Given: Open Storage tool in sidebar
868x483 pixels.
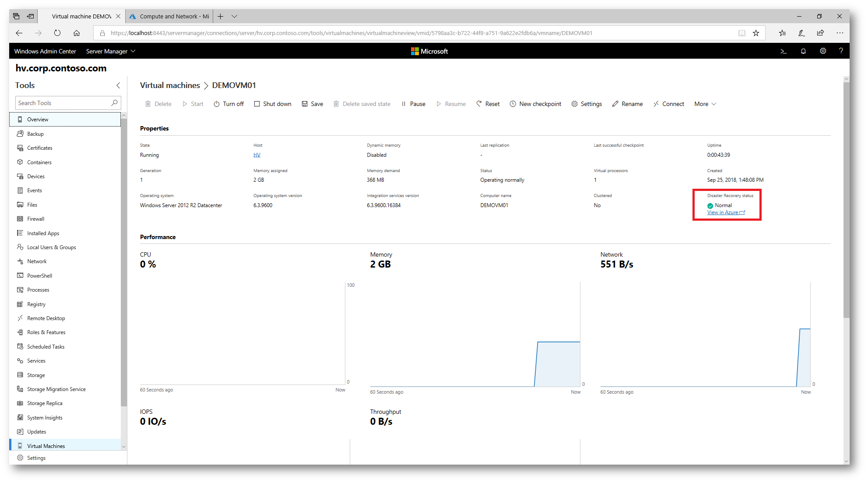Looking at the screenshot, I should 65,375.
